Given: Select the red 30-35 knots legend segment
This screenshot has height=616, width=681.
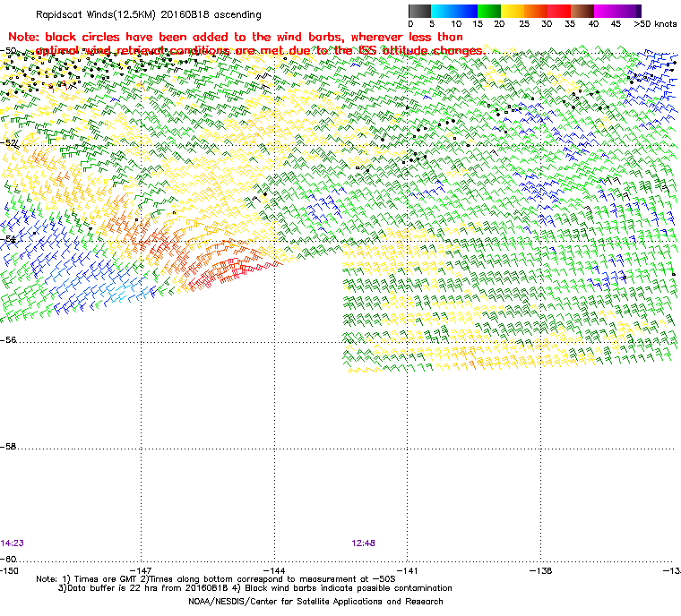Looking at the screenshot, I should pos(559,11).
